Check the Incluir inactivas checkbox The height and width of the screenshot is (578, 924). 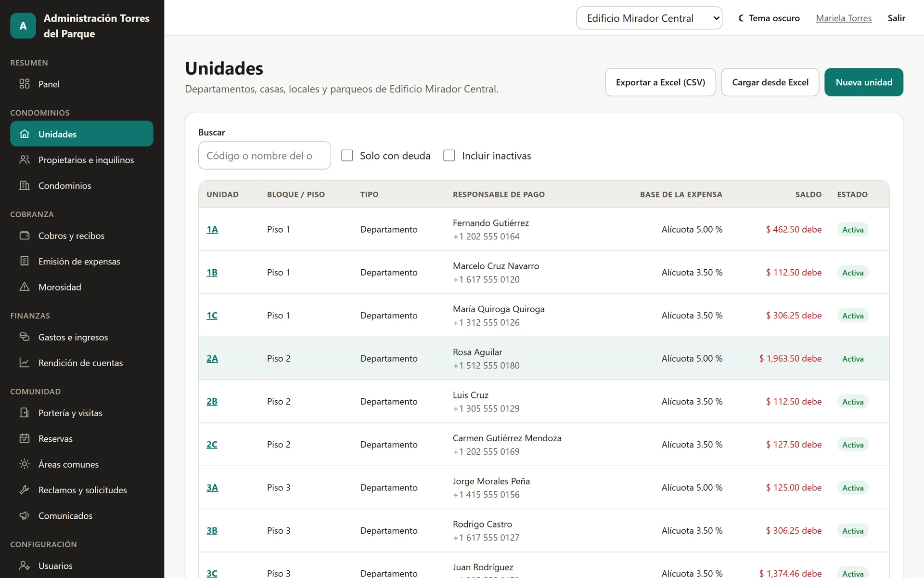coord(449,156)
